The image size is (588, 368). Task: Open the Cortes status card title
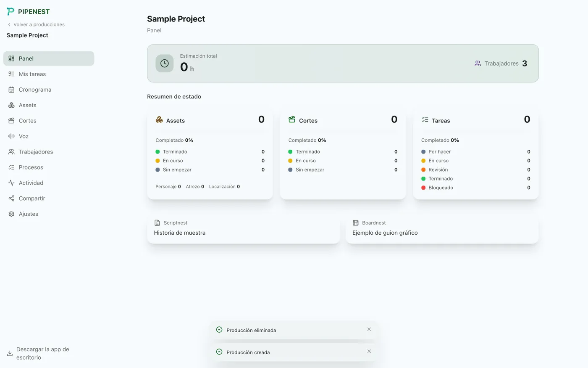tap(308, 121)
